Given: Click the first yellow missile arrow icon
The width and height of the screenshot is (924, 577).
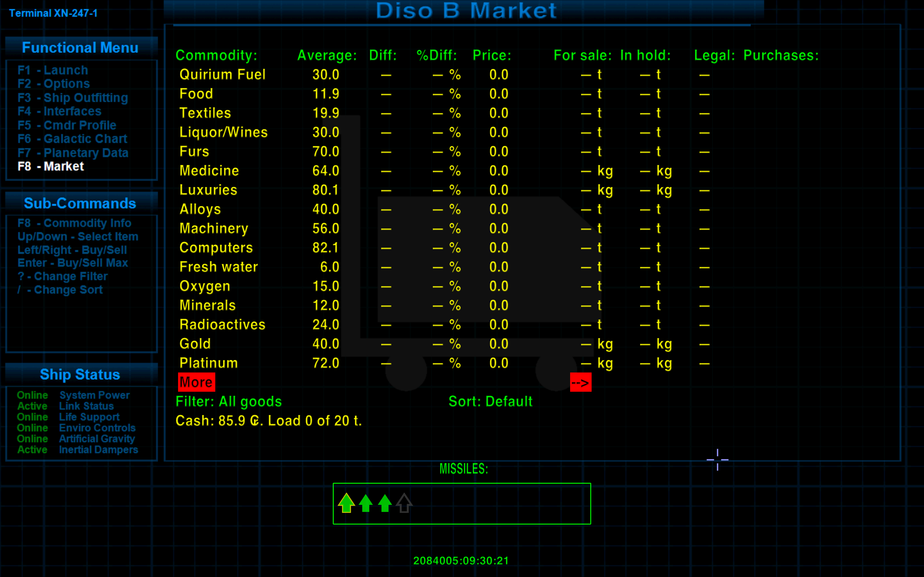Looking at the screenshot, I should pyautogui.click(x=346, y=503).
